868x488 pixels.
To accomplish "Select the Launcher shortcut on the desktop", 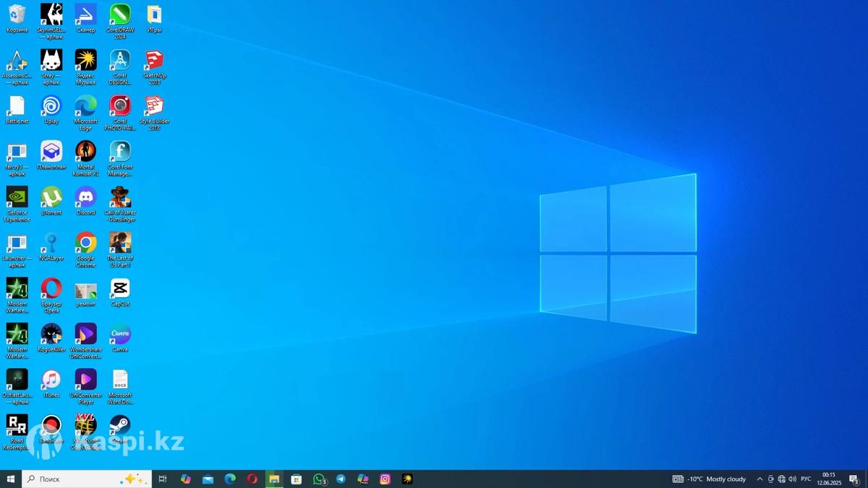I will 17,250.
